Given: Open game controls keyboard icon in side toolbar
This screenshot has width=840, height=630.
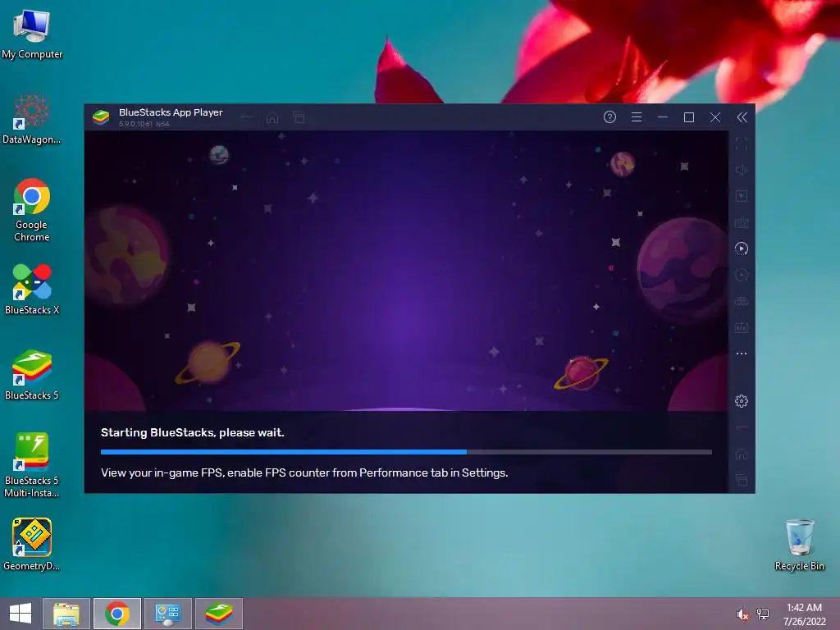Looking at the screenshot, I should pos(742,222).
